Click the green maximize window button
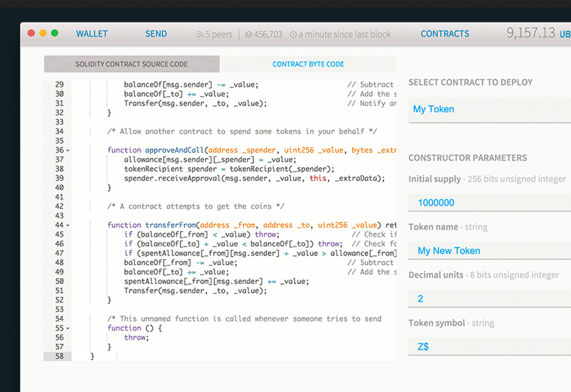This screenshot has width=571, height=392. 54,33
